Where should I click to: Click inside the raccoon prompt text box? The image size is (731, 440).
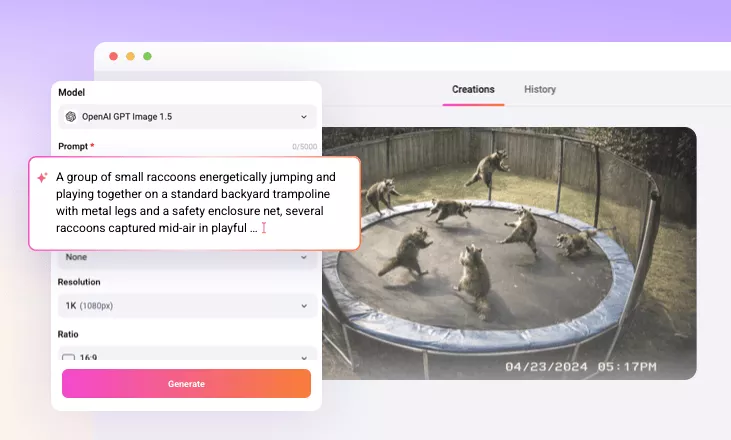(194, 203)
